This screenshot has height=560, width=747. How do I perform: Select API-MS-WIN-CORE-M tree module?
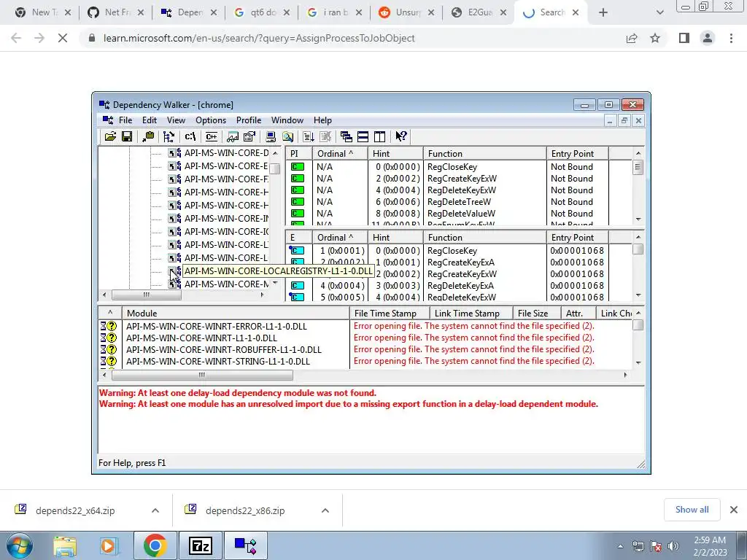(226, 284)
